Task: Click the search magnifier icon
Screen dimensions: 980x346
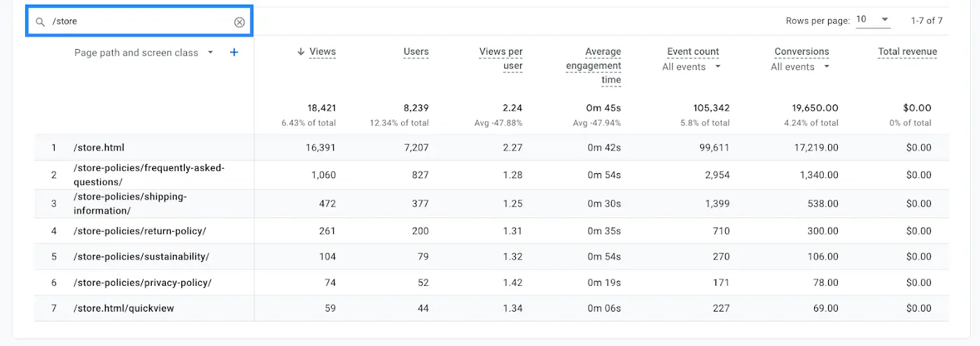Action: [x=41, y=22]
